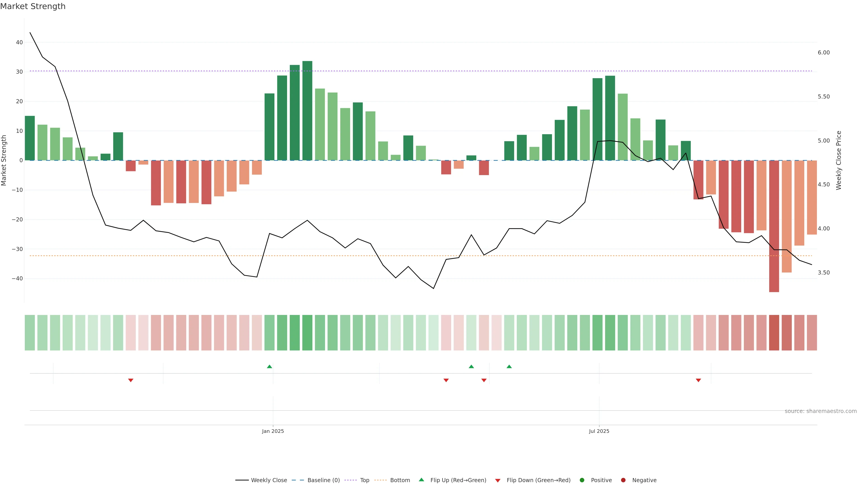Click the dark red Negative legend dot
Viewport: 868px width, 488px height.
(x=623, y=480)
